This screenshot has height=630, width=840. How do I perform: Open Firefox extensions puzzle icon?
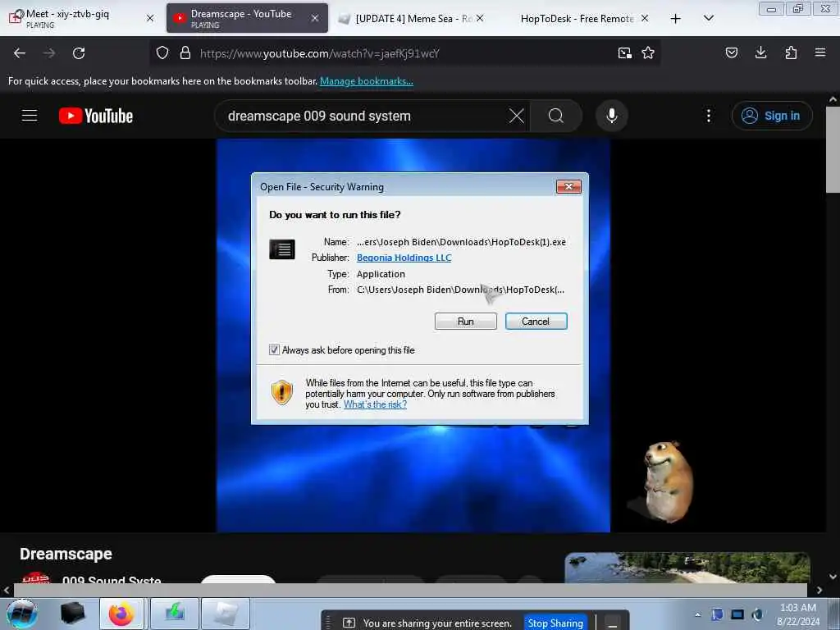tap(791, 52)
